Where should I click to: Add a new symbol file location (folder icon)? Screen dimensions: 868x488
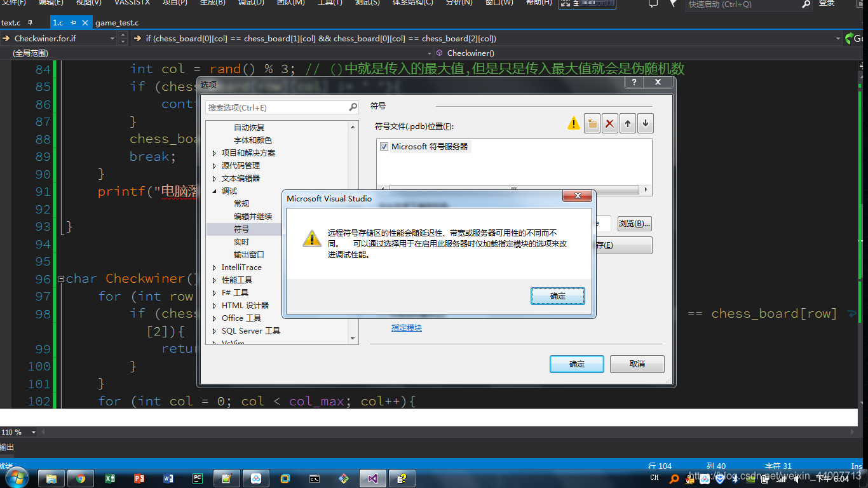click(592, 124)
